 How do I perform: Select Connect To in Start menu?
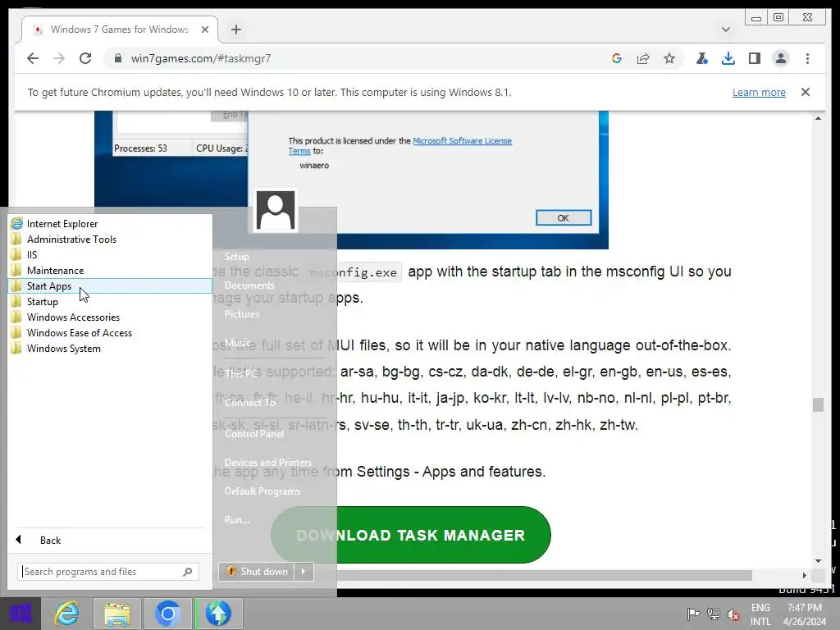(x=249, y=402)
